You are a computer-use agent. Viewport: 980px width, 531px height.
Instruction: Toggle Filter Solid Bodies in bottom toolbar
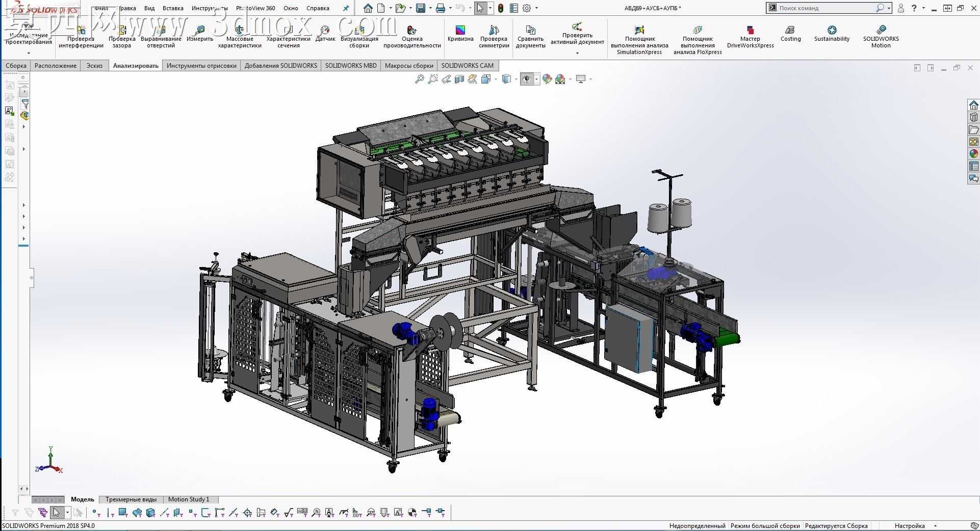pyautogui.click(x=150, y=513)
